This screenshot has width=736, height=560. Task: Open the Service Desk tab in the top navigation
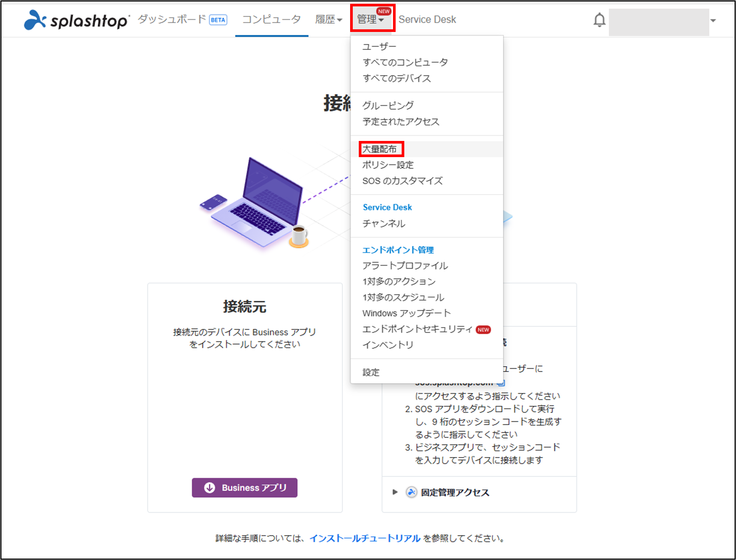click(x=427, y=20)
